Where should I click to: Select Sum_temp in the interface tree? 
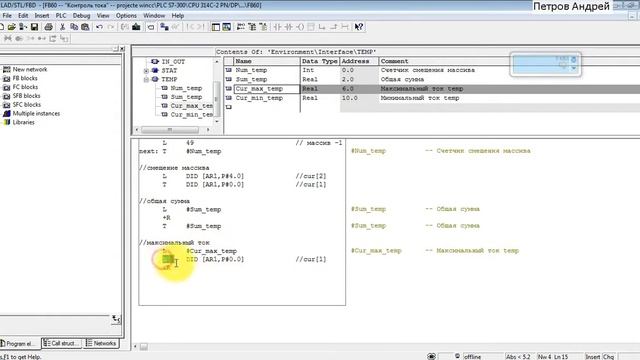tap(186, 97)
